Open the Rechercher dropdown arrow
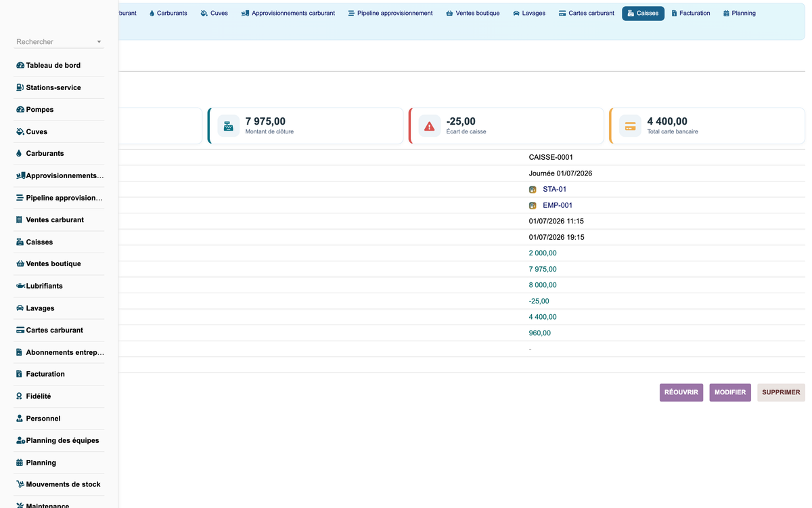Viewport: 812px width, 508px height. click(x=99, y=42)
